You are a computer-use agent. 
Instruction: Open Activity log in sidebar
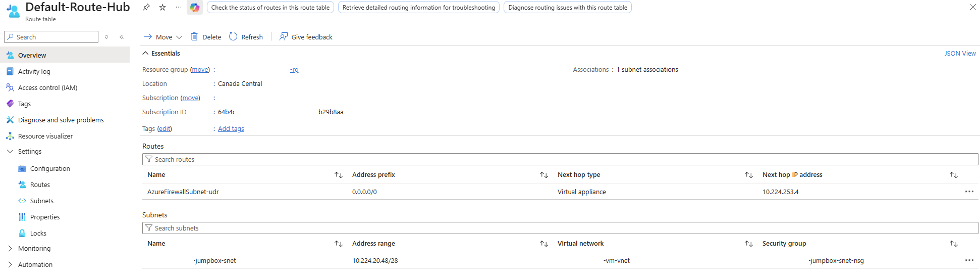[34, 71]
